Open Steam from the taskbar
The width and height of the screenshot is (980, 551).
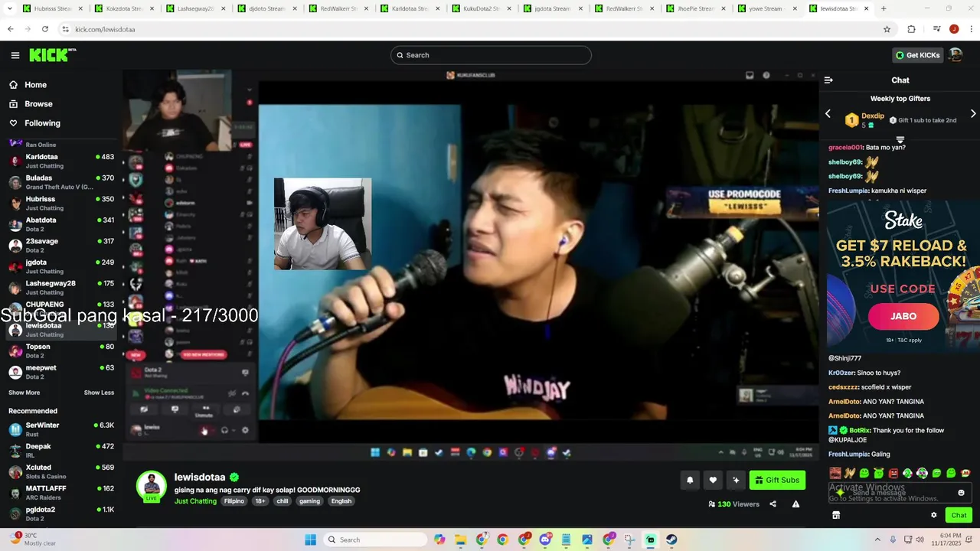click(671, 540)
